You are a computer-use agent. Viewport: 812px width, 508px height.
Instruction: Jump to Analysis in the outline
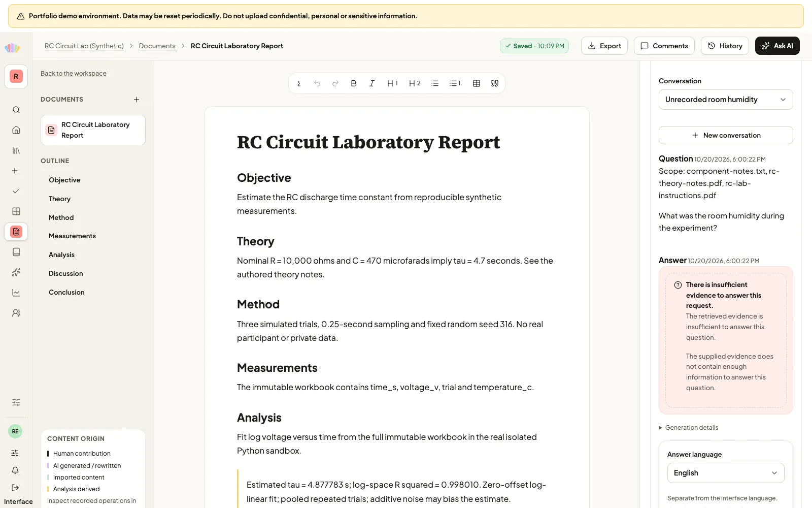pyautogui.click(x=61, y=255)
